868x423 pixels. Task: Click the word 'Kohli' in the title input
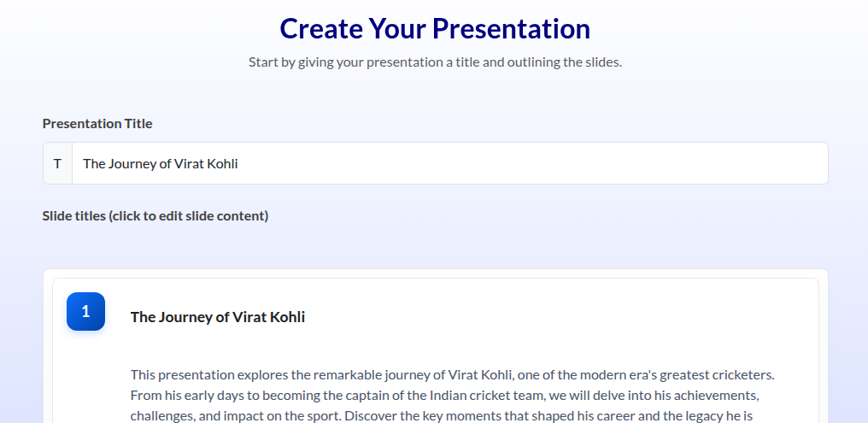(222, 163)
